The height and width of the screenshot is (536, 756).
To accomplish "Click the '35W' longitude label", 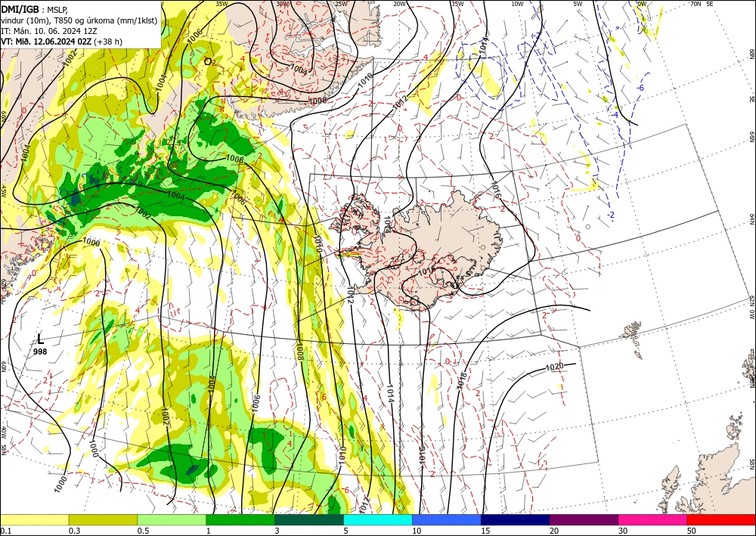I will (222, 4).
